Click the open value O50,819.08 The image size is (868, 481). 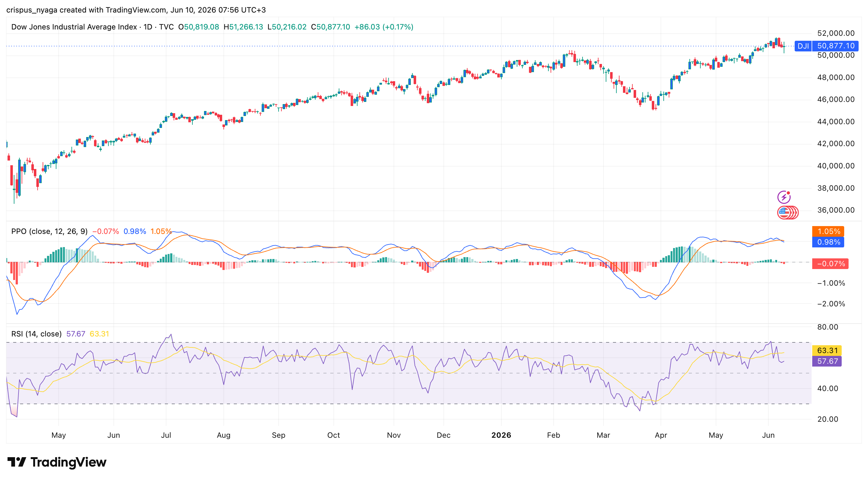pos(198,27)
